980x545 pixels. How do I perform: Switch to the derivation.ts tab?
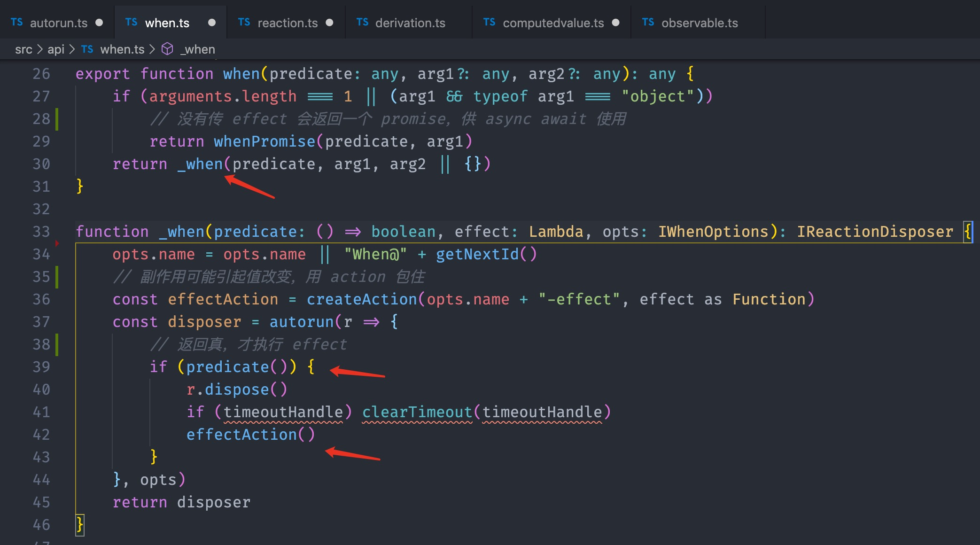point(410,23)
